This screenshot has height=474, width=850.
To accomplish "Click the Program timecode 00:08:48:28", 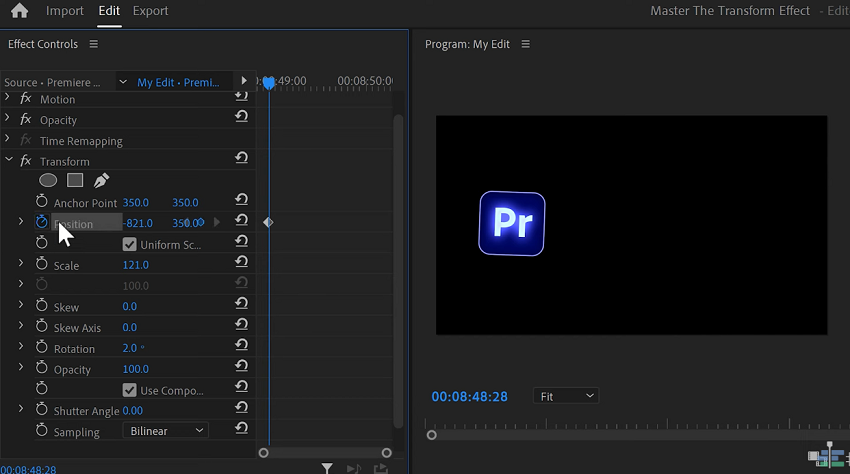I will click(x=469, y=396).
